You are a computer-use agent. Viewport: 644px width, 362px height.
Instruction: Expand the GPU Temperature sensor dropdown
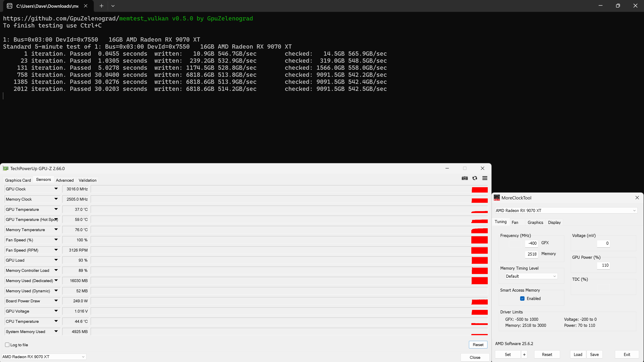pos(56,209)
